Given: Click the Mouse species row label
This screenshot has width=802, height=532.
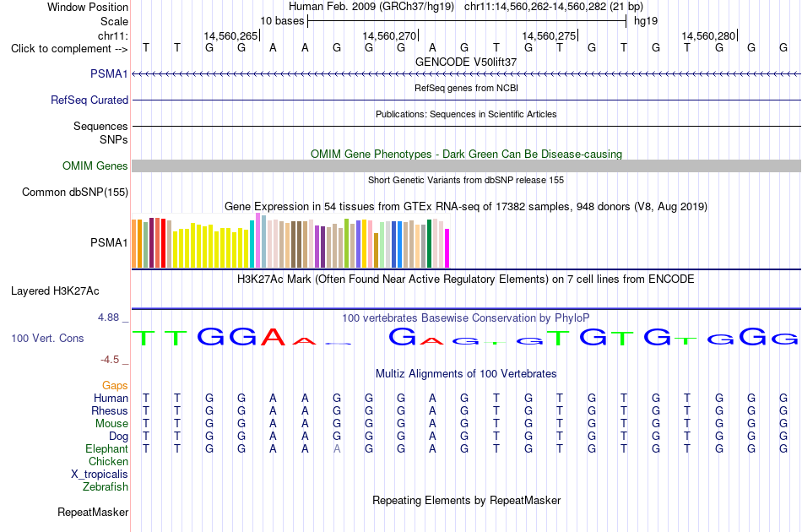Looking at the screenshot, I should tap(111, 424).
